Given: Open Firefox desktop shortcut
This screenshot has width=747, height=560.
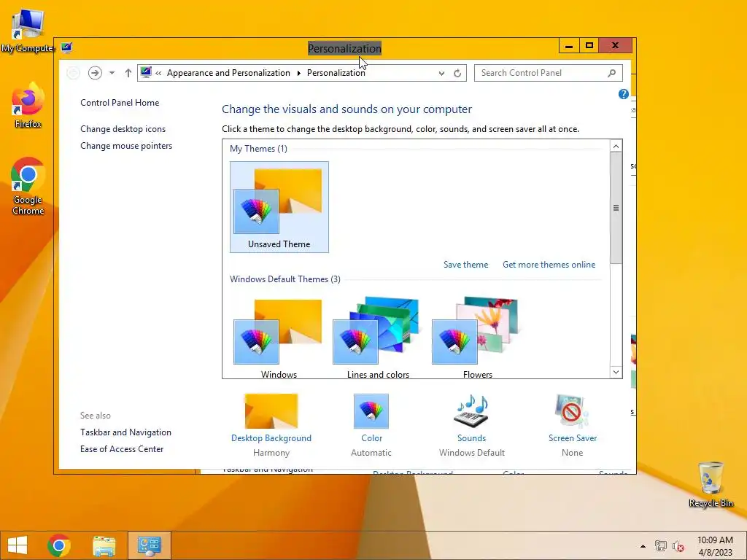Looking at the screenshot, I should [x=28, y=105].
